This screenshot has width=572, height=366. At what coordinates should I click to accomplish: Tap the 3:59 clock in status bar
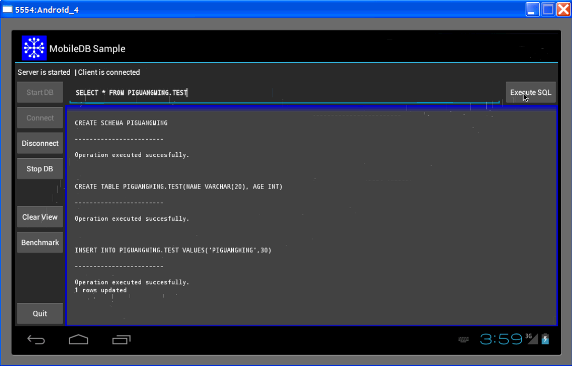(x=501, y=339)
